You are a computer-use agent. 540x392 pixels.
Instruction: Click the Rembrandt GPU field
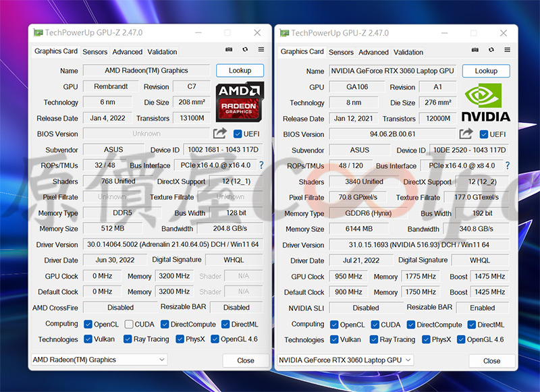coord(111,86)
